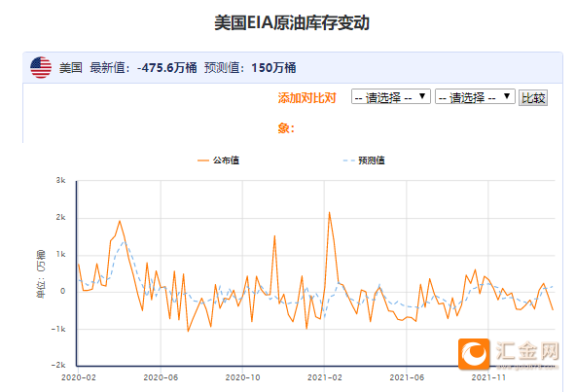The width and height of the screenshot is (575, 392).
Task: Click the 添加对比对 label
Action: click(x=306, y=98)
